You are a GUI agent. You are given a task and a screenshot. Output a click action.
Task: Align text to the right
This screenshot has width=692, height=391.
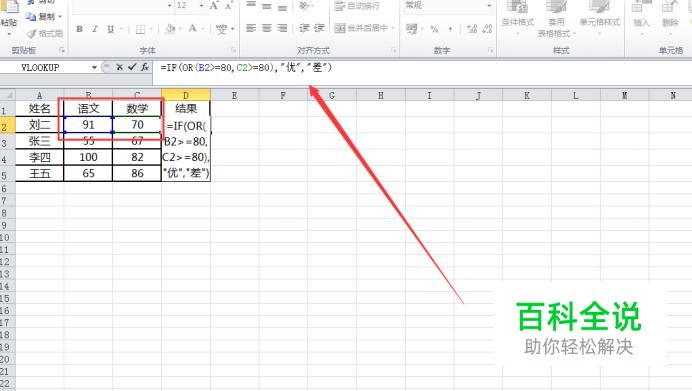coord(282,28)
